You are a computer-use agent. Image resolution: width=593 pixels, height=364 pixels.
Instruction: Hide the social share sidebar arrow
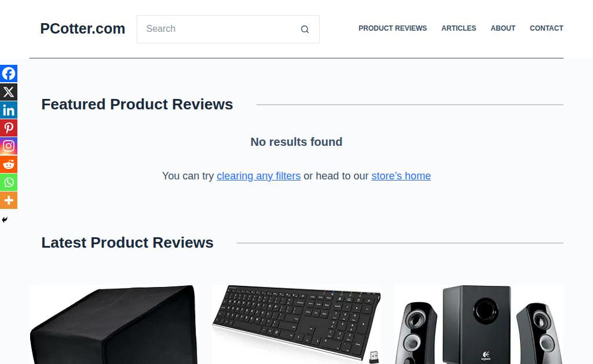point(5,219)
